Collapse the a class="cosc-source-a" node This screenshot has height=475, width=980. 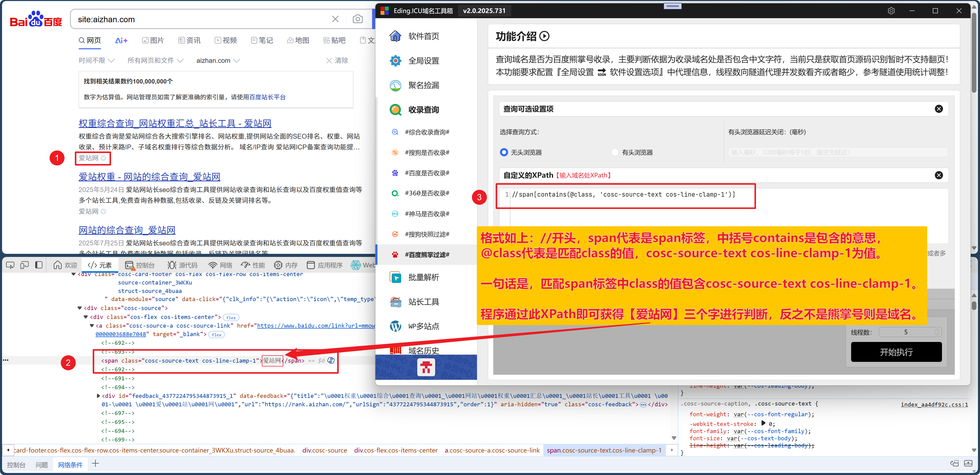click(92, 325)
